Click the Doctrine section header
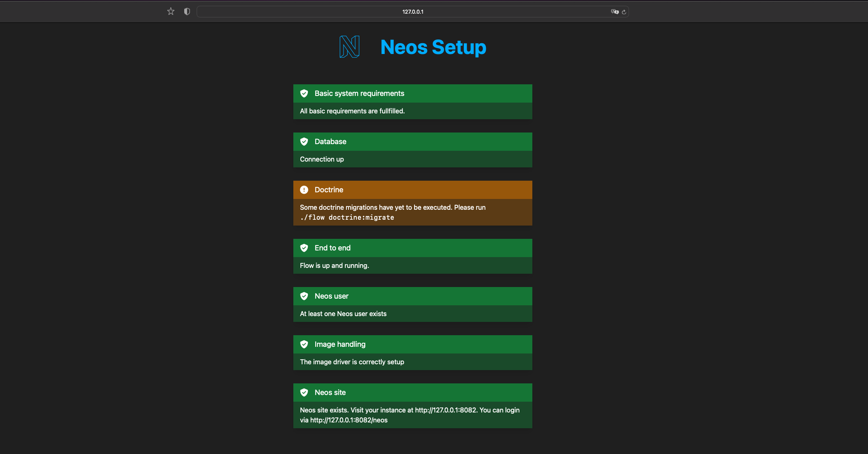Screen dimensions: 868x454 point(412,190)
